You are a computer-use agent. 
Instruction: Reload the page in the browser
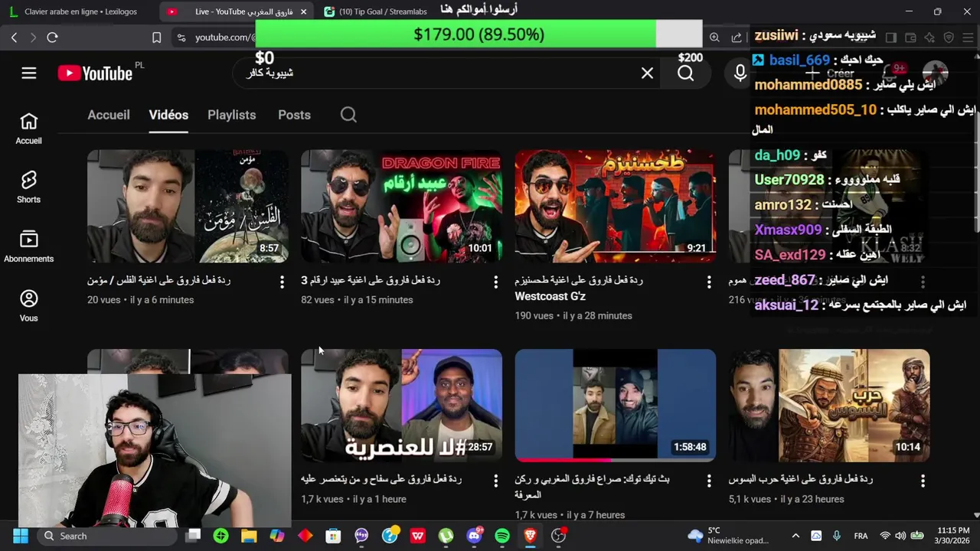[52, 37]
